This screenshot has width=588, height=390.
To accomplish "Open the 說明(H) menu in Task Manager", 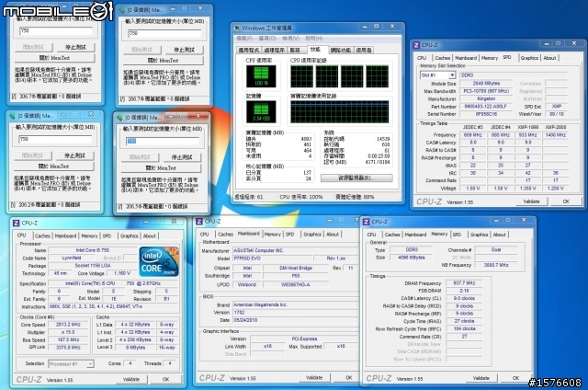I will pos(314,39).
